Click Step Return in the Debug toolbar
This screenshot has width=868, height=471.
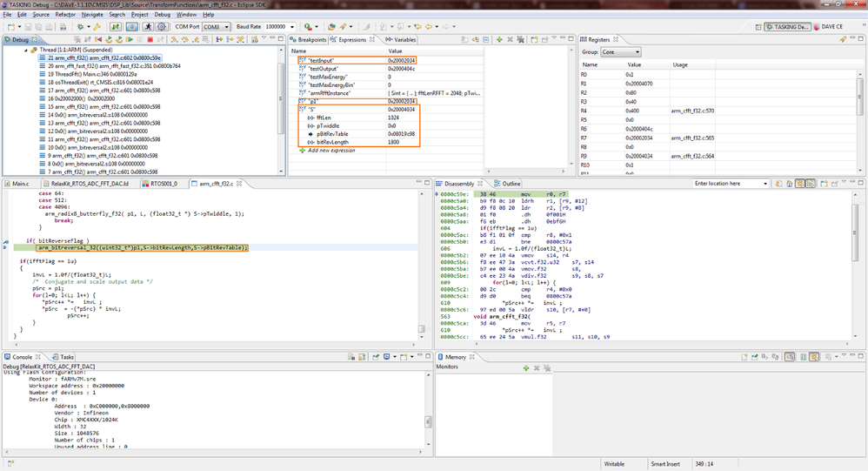coord(196,39)
